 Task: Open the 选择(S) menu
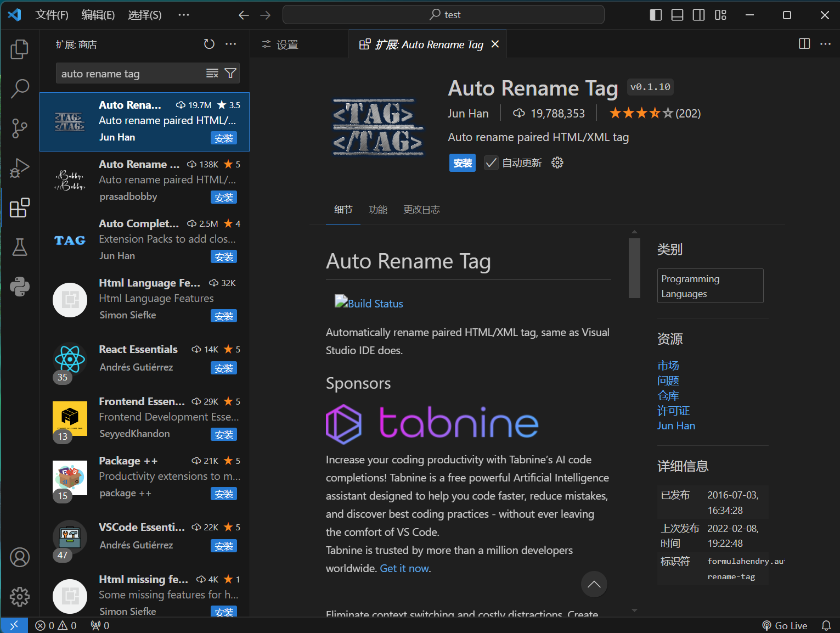145,15
